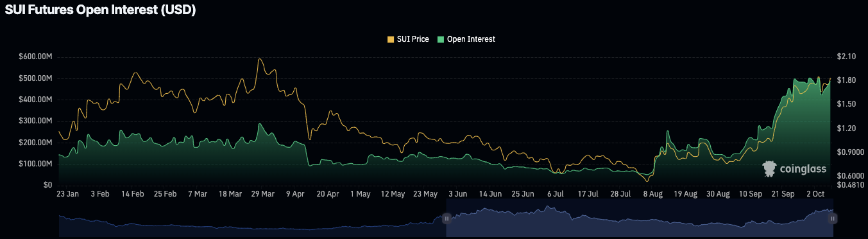Click the 3 Feb date label
The height and width of the screenshot is (239, 868).
[100, 193]
